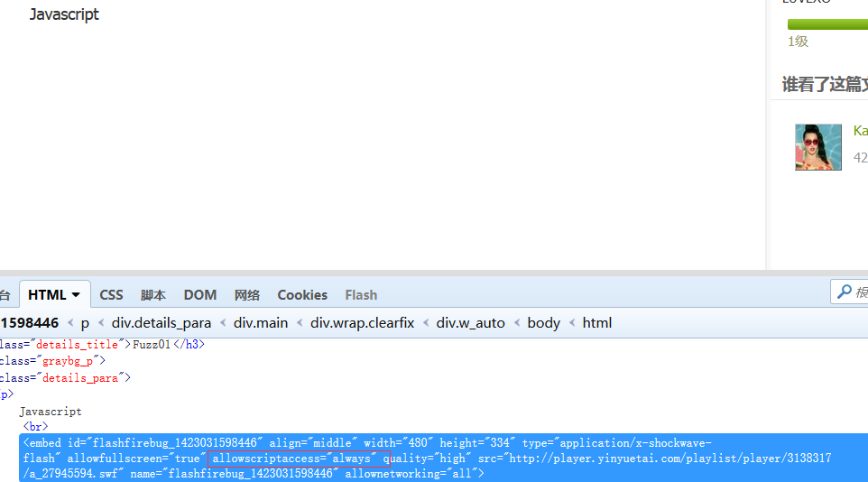Viewport: 868px width, 482px height.
Task: Switch to the 网络 tab
Action: tap(247, 295)
